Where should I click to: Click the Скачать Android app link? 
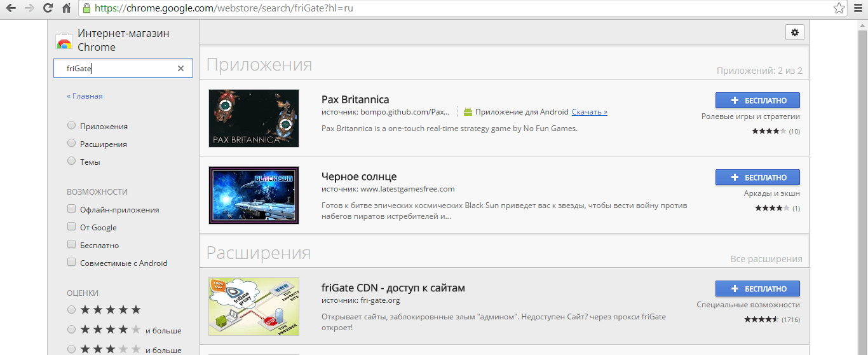coord(589,112)
